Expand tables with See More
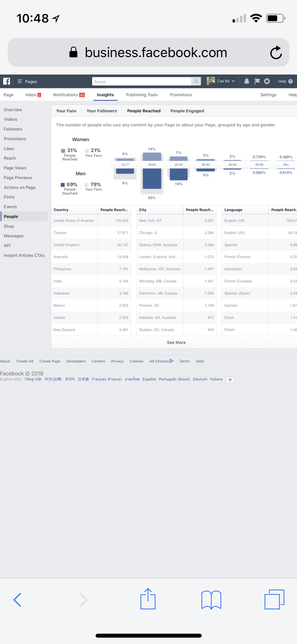297x644 pixels. click(176, 342)
